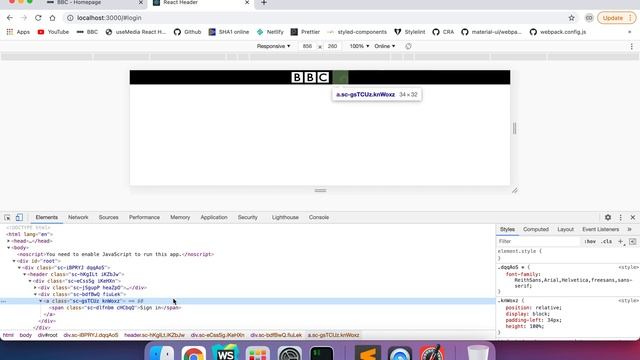Click the Styles filter input field
Screen dimensions: 640x360
[538, 241]
